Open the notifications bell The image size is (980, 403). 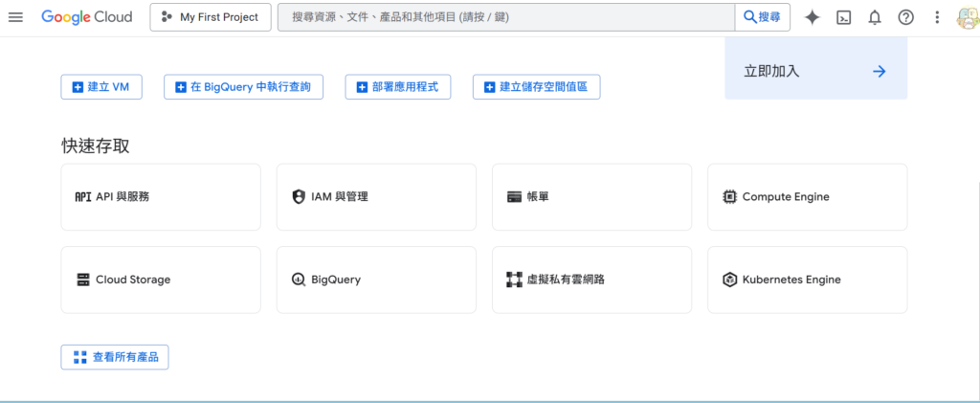click(874, 17)
